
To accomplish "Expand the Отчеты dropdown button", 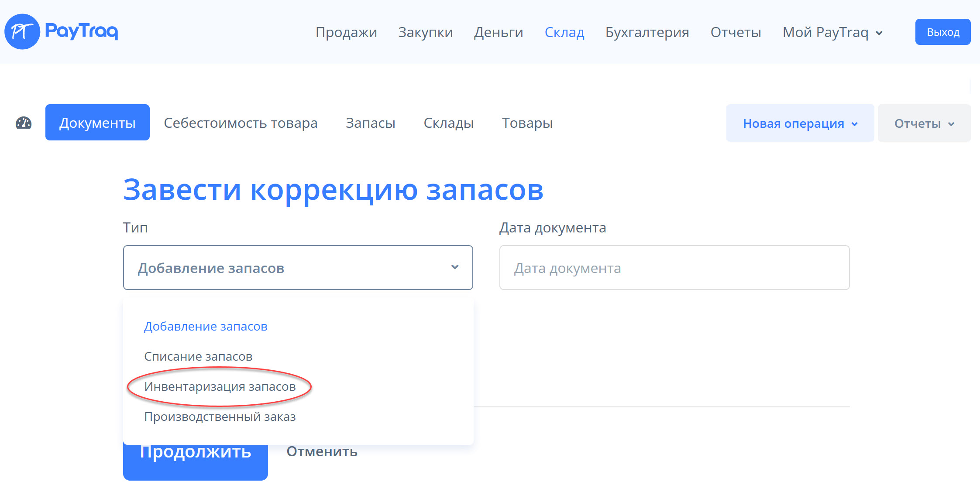I will click(x=924, y=123).
